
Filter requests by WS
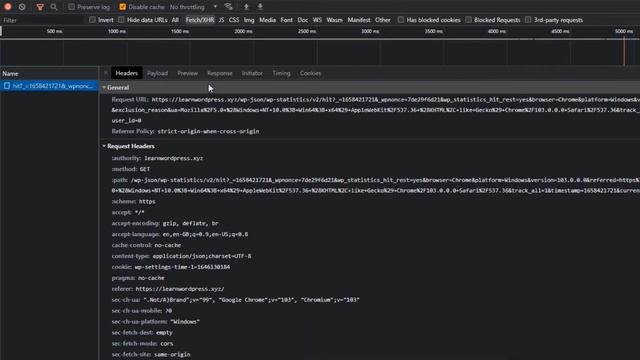point(317,20)
